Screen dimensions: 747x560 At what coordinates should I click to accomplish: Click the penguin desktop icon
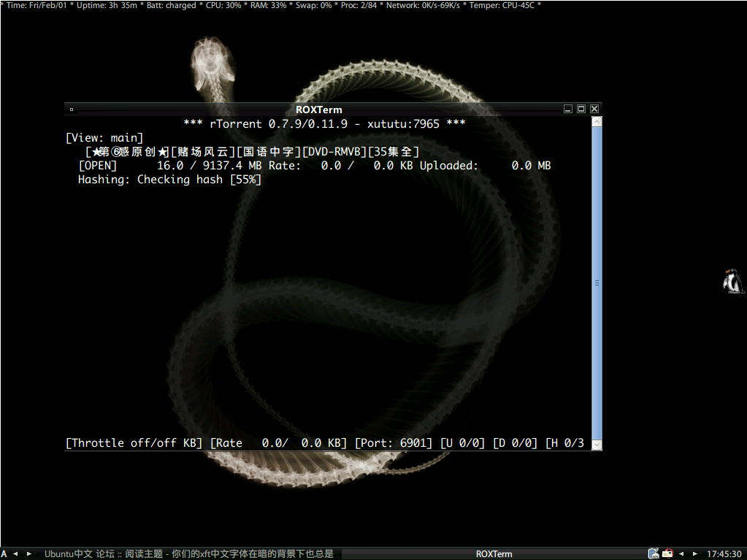pyautogui.click(x=732, y=281)
